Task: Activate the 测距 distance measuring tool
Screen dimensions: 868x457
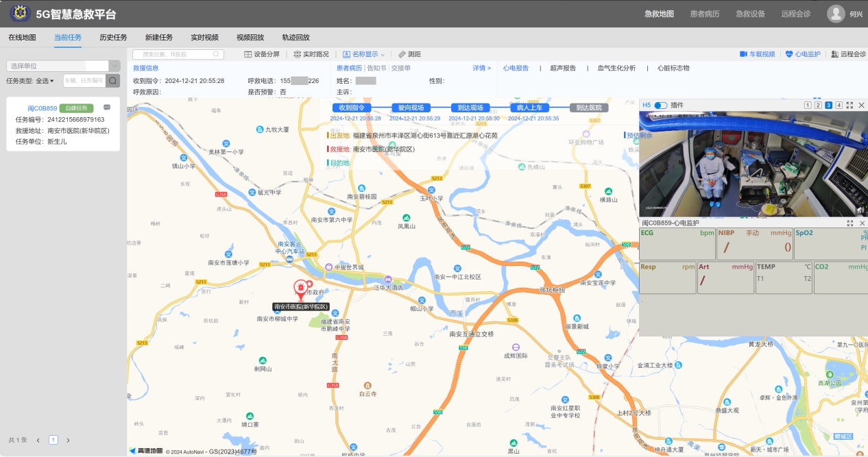Action: coord(409,54)
